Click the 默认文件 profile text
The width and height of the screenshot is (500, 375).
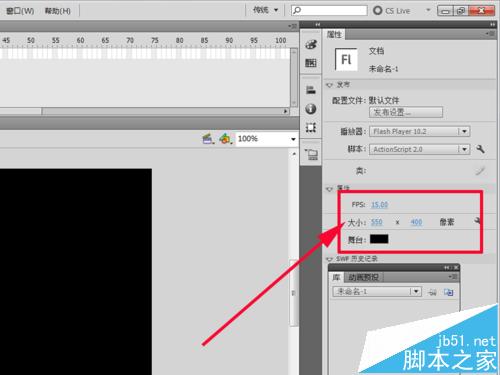coord(384,100)
